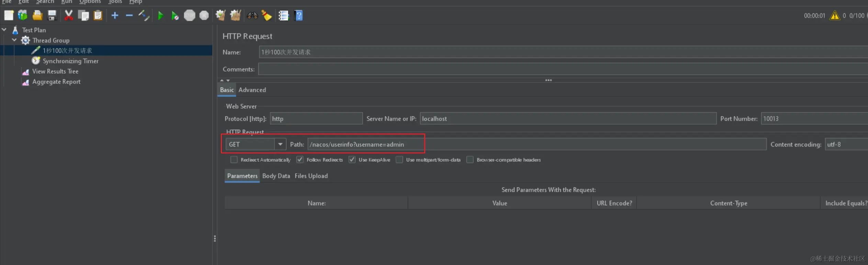This screenshot has width=868, height=265.
Task: Save the test plan with the disk icon
Action: point(52,15)
